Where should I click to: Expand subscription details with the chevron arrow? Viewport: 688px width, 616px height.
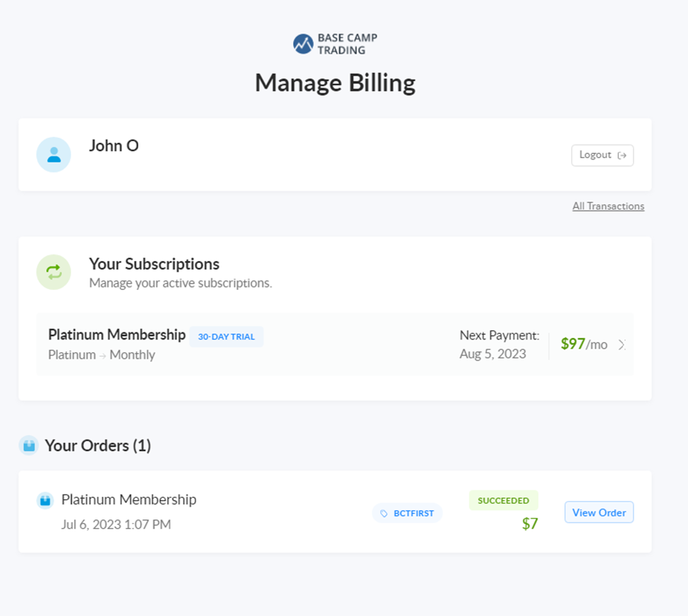tap(622, 345)
